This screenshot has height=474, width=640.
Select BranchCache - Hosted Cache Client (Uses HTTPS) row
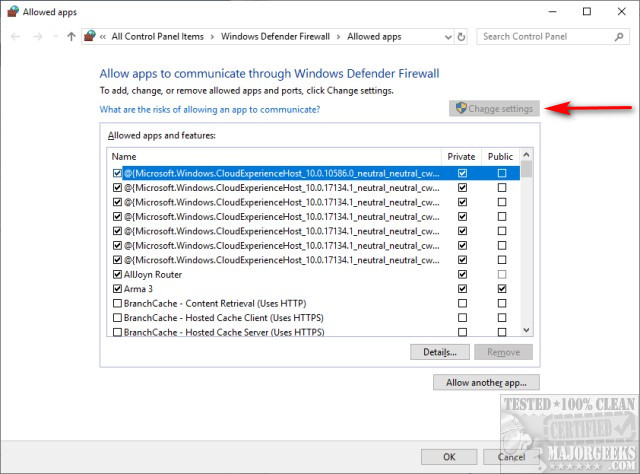313,318
